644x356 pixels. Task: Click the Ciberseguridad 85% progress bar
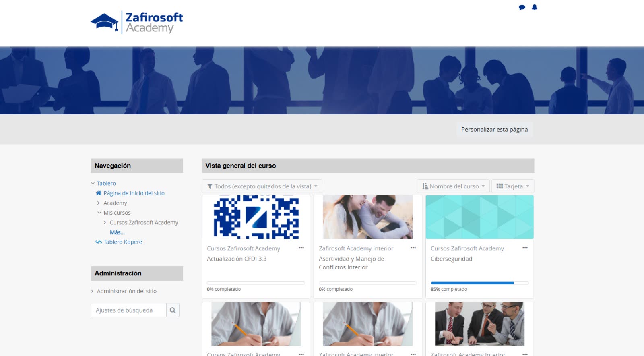pyautogui.click(x=479, y=283)
